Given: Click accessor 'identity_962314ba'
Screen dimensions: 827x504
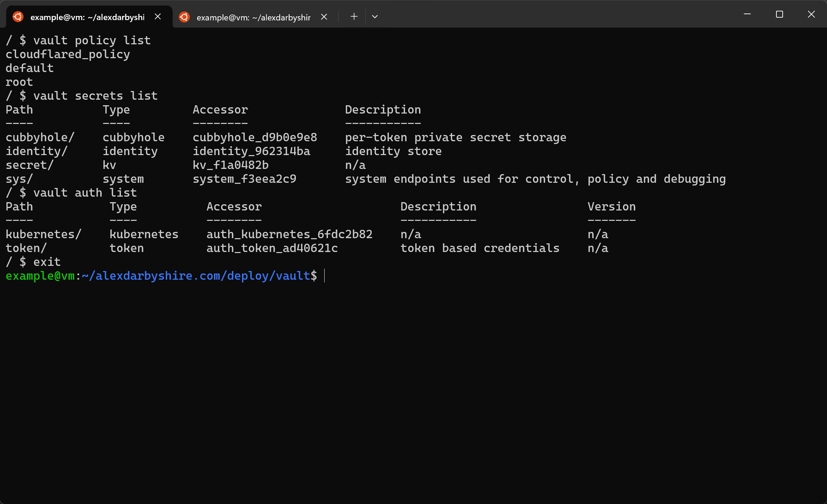Looking at the screenshot, I should point(252,151).
